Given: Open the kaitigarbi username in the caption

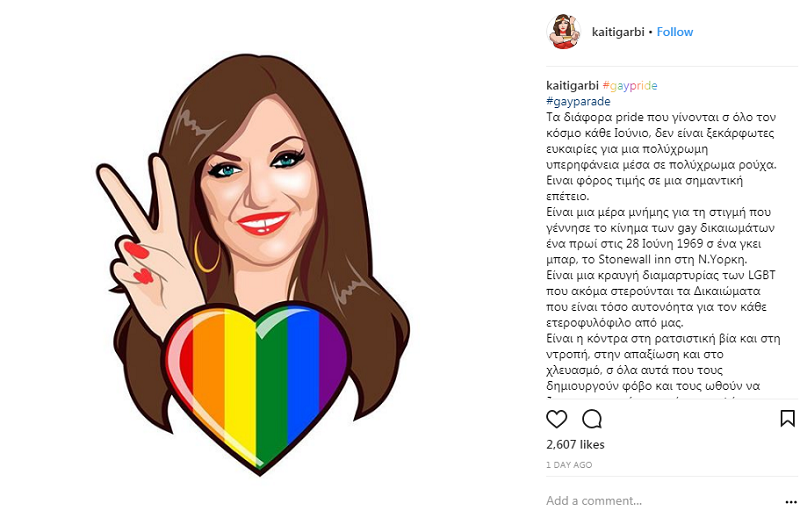Looking at the screenshot, I should tap(572, 85).
